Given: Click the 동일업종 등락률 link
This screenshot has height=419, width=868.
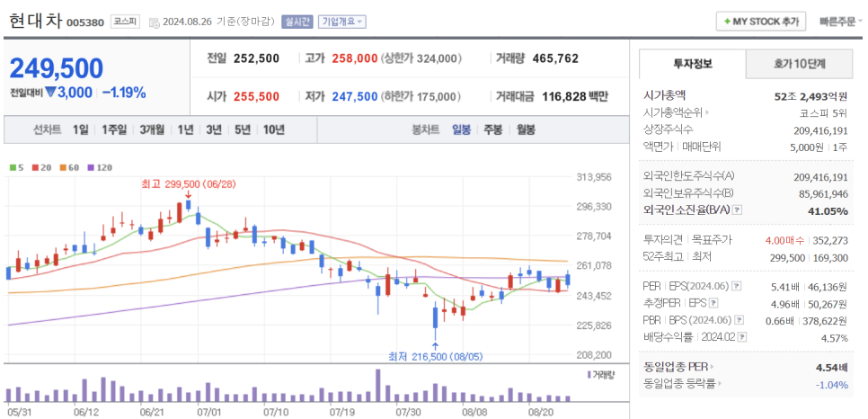Looking at the screenshot, I should pos(680,383).
